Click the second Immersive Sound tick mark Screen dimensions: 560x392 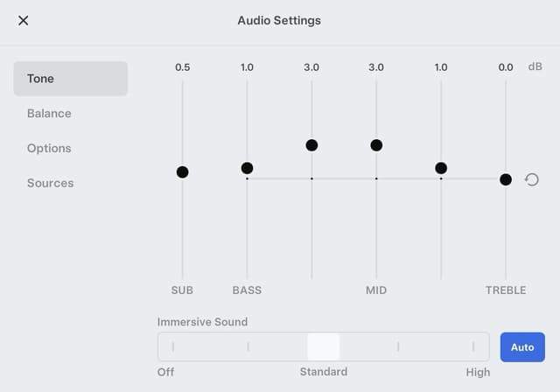[248, 347]
